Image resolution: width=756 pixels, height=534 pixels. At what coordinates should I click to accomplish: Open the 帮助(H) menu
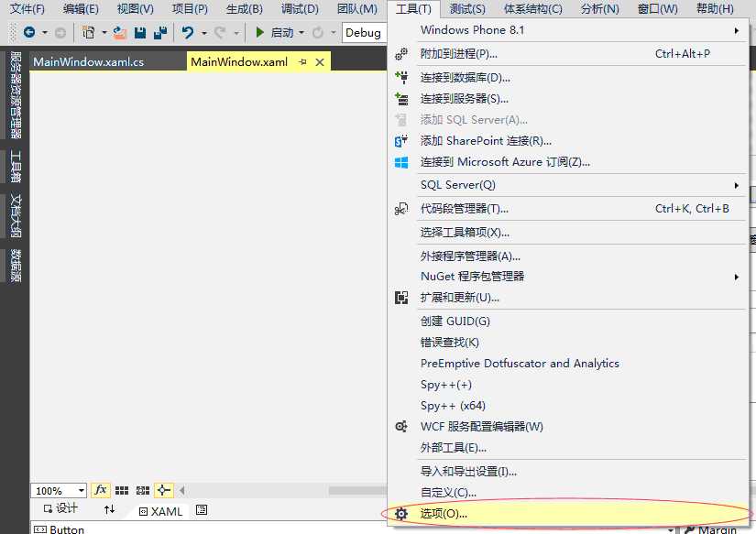[x=715, y=8]
